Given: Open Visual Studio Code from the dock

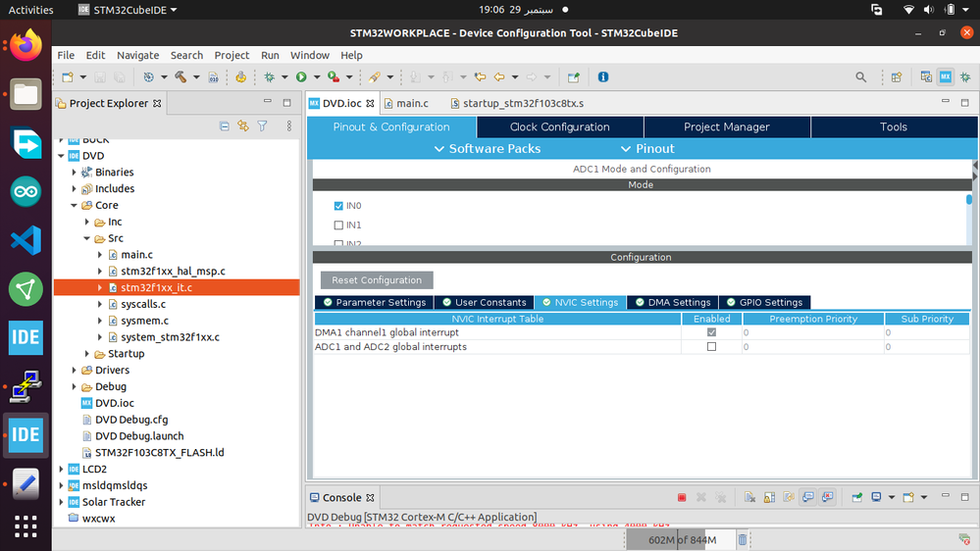Looking at the screenshot, I should (x=26, y=240).
